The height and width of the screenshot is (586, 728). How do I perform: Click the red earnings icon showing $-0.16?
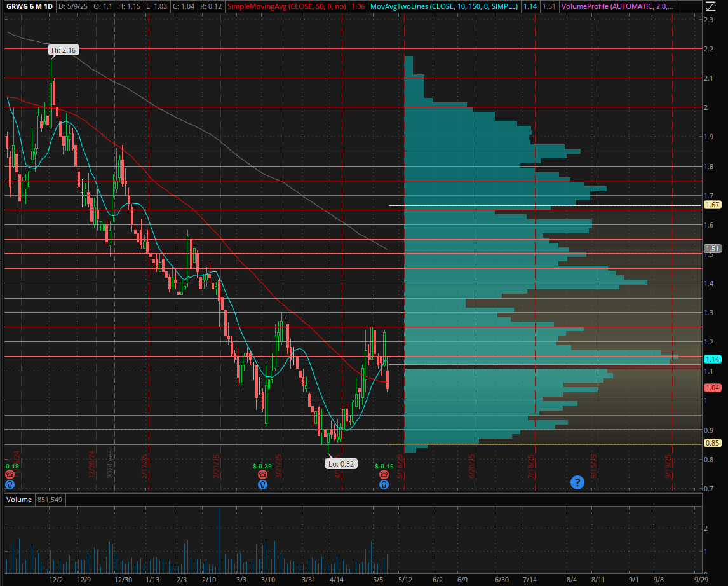tap(383, 474)
